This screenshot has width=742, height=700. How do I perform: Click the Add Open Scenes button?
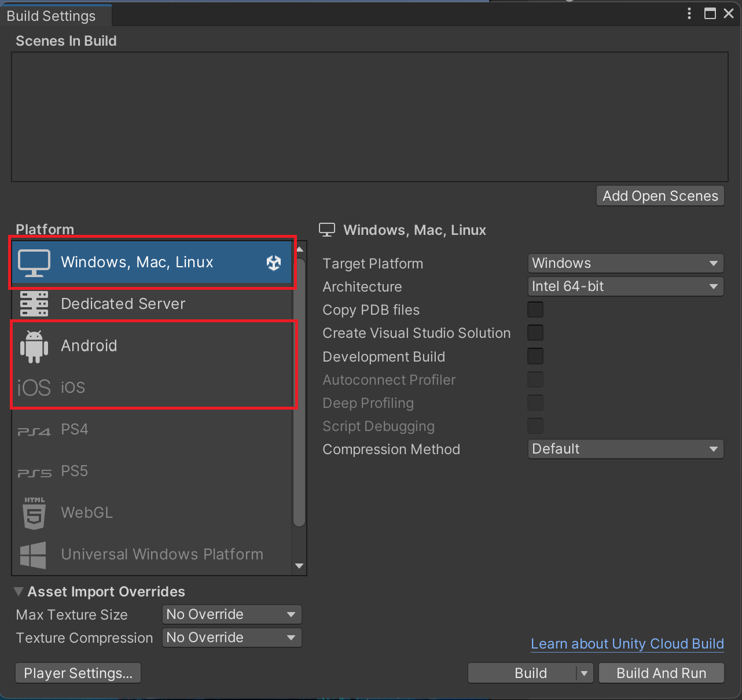[660, 196]
